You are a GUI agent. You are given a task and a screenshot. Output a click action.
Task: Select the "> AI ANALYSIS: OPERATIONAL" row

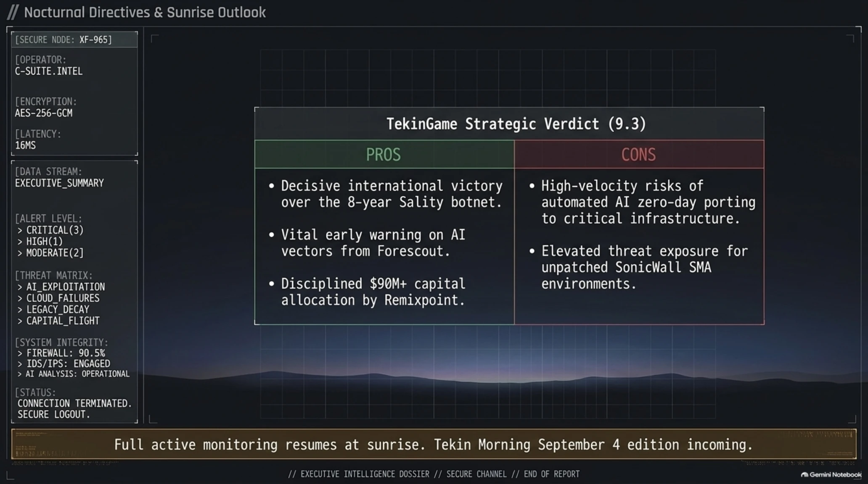tap(73, 374)
